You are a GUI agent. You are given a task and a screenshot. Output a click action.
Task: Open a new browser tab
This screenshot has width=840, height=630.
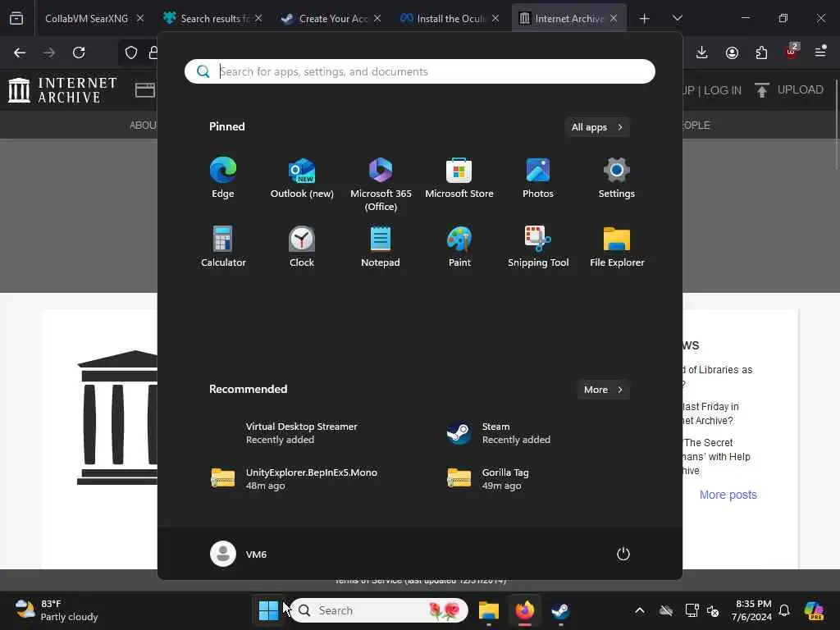coord(645,19)
